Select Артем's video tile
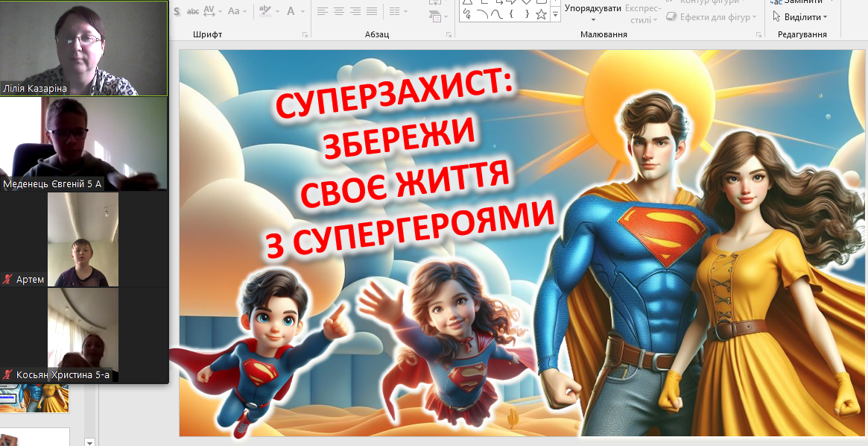 tap(83, 239)
